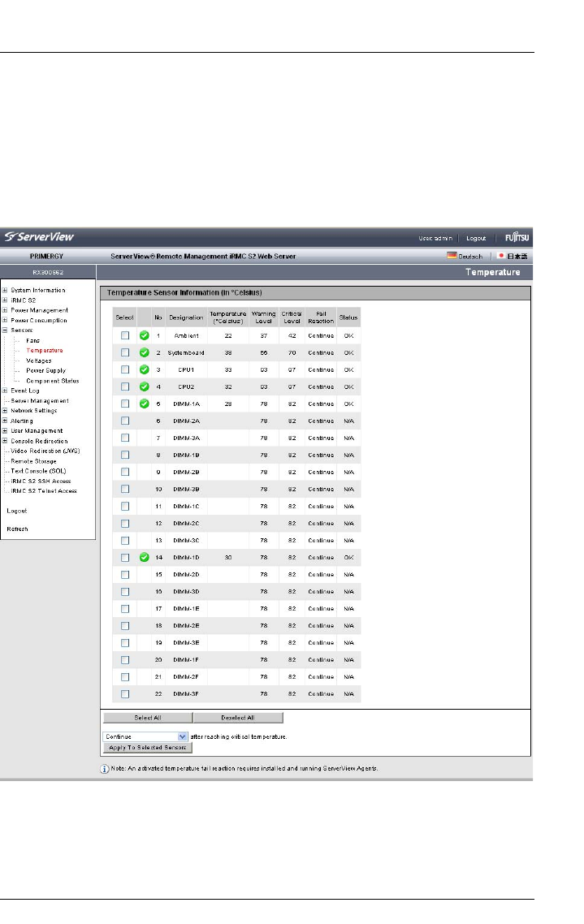Viewport: 584px width, 924px height.
Task: Click the Critical Level column header
Action: tap(292, 317)
